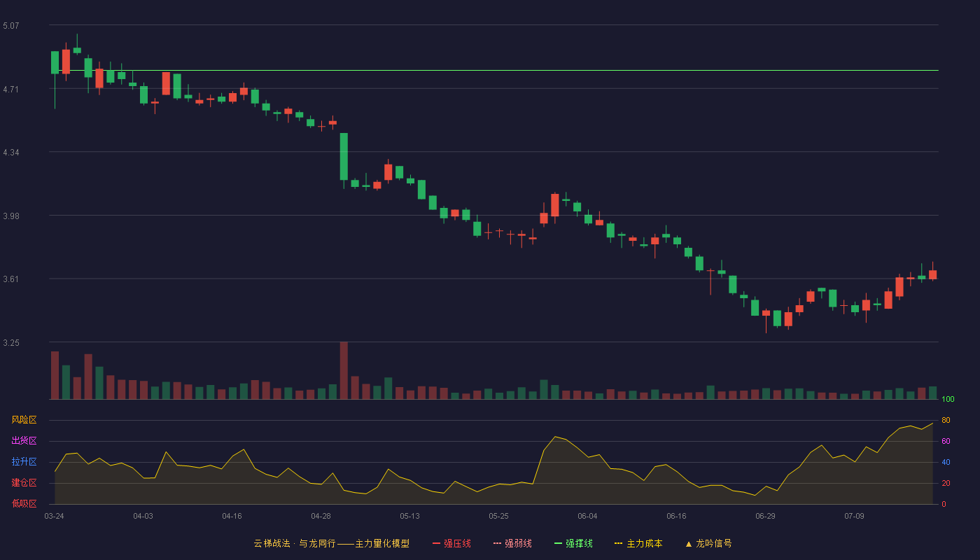Click the 06-16 date label
The width and height of the screenshot is (980, 560).
[676, 516]
